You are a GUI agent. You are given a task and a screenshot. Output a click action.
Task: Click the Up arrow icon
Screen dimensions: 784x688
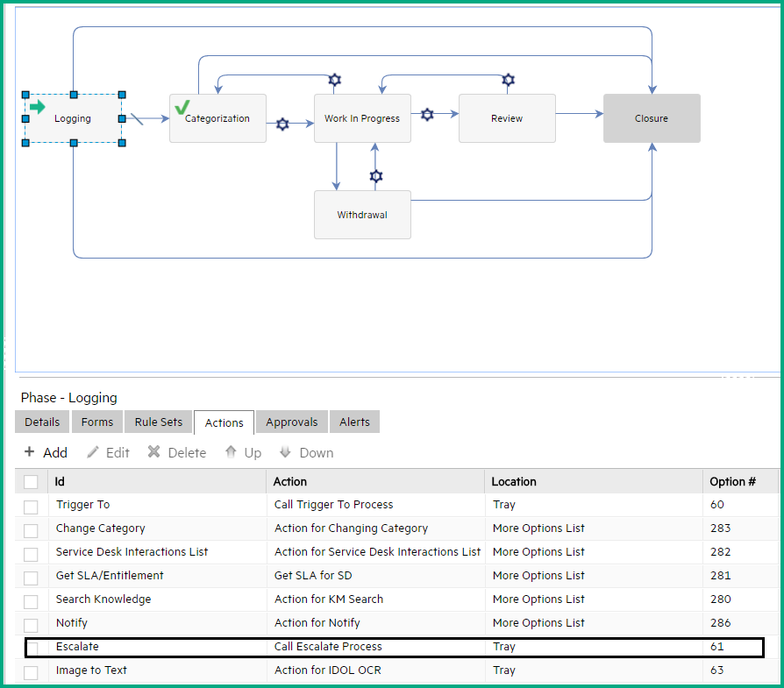[x=231, y=451]
